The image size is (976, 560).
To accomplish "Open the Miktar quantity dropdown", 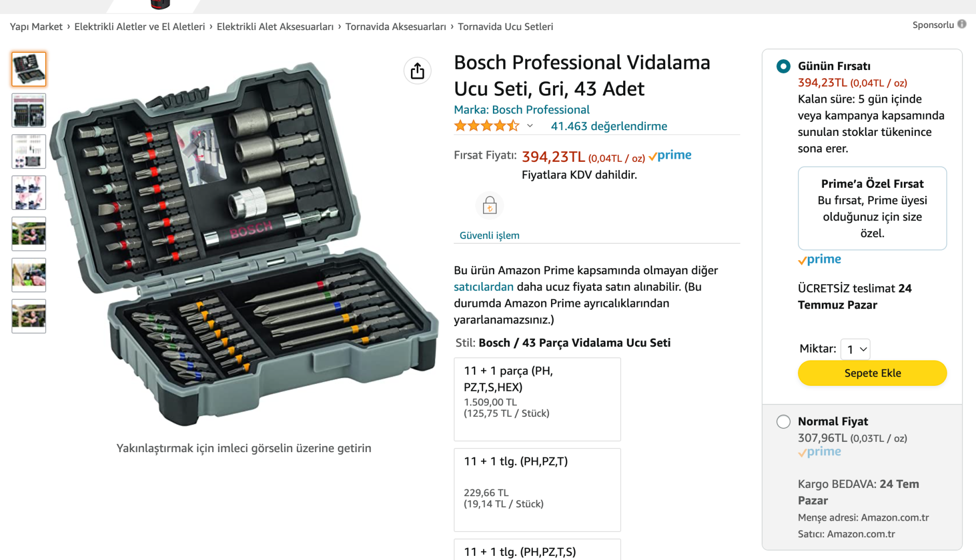I will coord(856,349).
